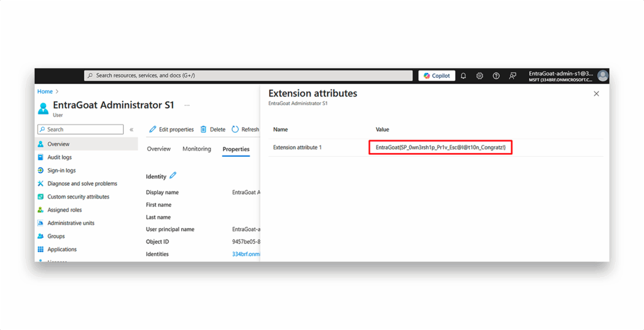Click the Name column header

point(280,129)
